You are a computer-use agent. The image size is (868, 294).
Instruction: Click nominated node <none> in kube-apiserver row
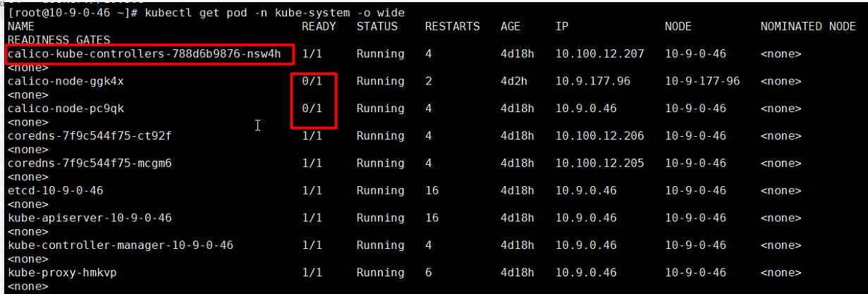(781, 219)
